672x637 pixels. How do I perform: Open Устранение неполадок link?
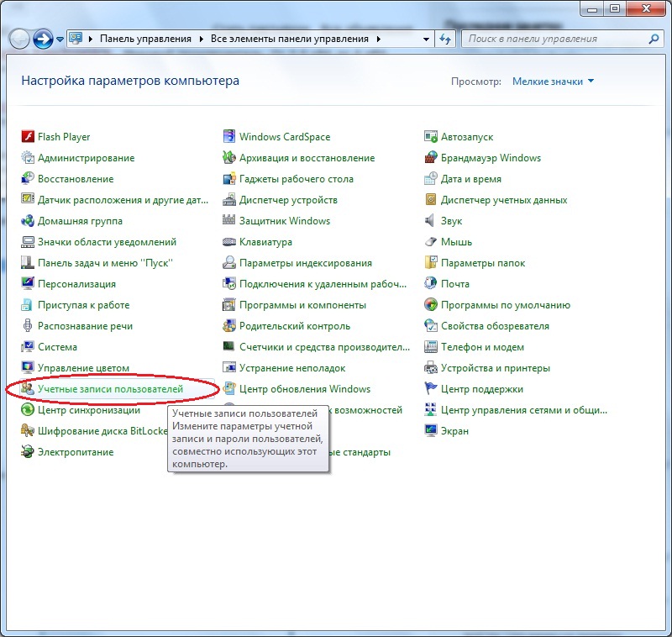(x=292, y=368)
